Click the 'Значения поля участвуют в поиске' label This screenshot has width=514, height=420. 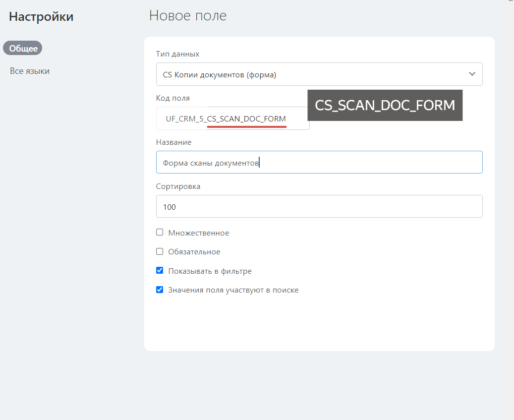click(x=233, y=290)
